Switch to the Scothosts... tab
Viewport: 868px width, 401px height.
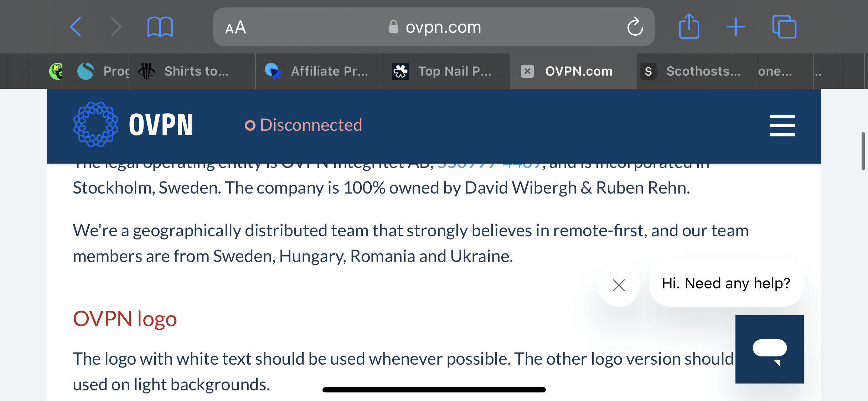coord(697,71)
